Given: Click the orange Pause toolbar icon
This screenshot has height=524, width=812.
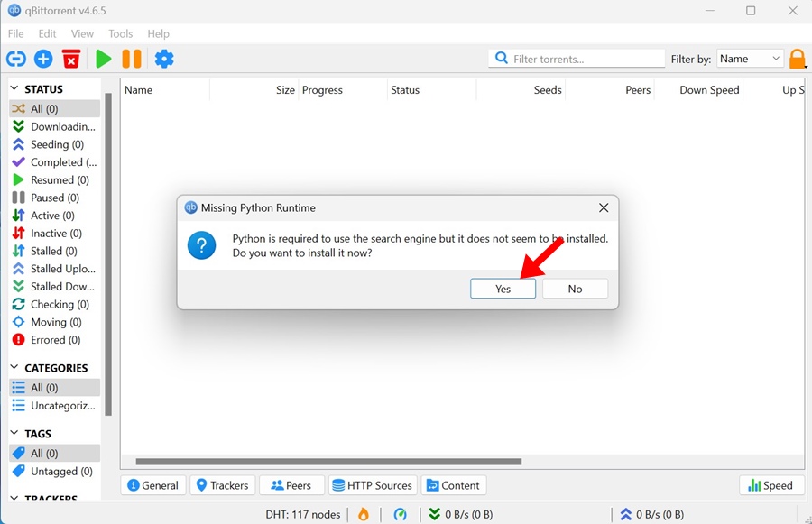Looking at the screenshot, I should pyautogui.click(x=132, y=59).
